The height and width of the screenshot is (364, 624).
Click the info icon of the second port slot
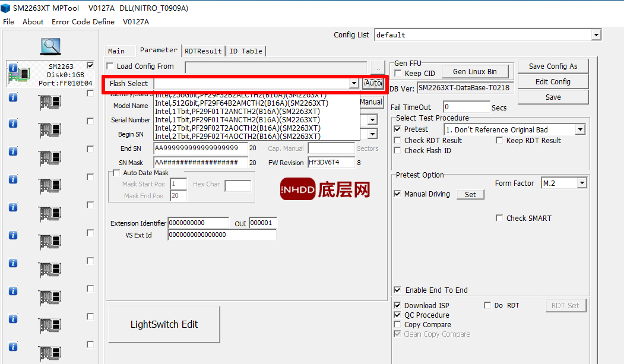[x=12, y=97]
